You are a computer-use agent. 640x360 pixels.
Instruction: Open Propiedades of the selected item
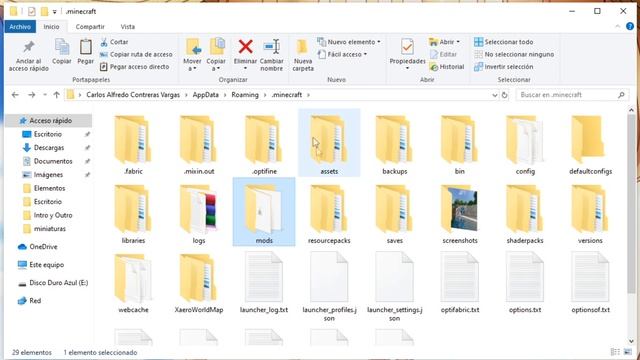coord(407,54)
